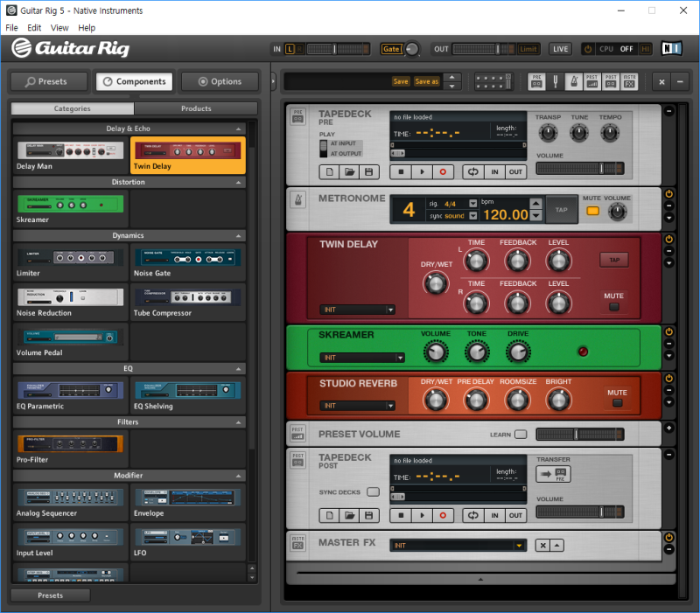Image resolution: width=700 pixels, height=613 pixels.
Task: Enable Sync Decks on the TAPEDECK POST
Action: point(374,491)
